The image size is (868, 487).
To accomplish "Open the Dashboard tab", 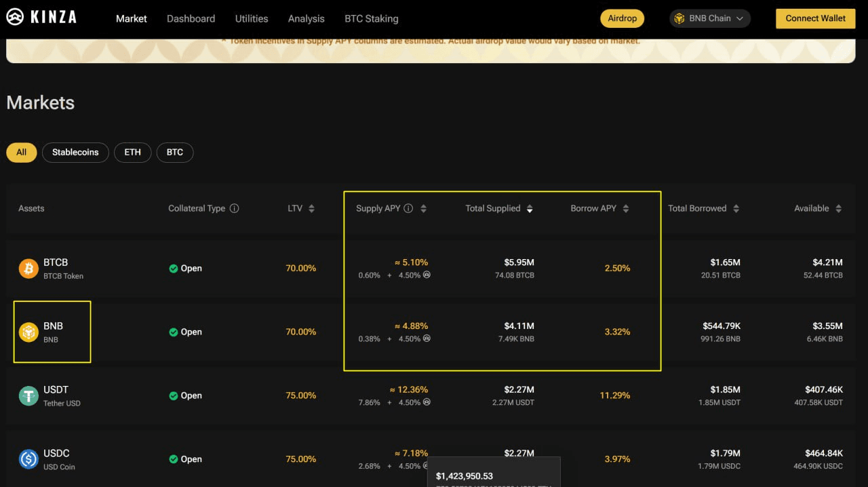I will pos(191,18).
